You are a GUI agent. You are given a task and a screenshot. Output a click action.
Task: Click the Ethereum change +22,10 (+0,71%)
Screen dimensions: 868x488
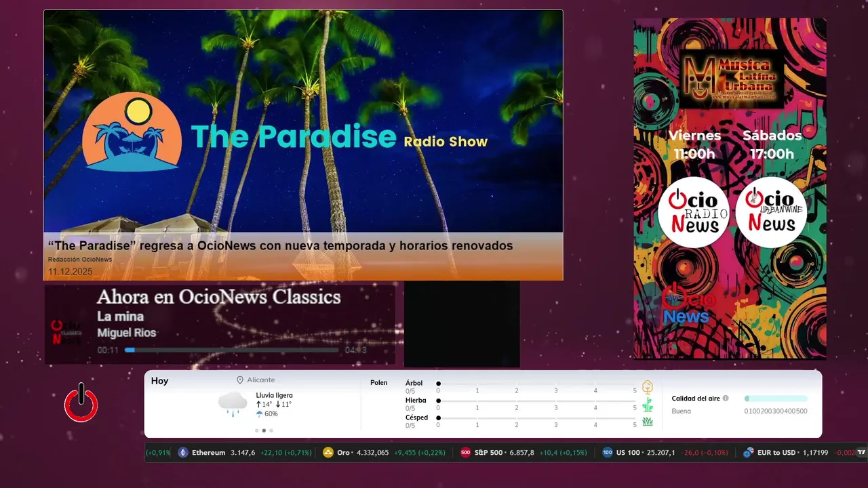pyautogui.click(x=286, y=453)
